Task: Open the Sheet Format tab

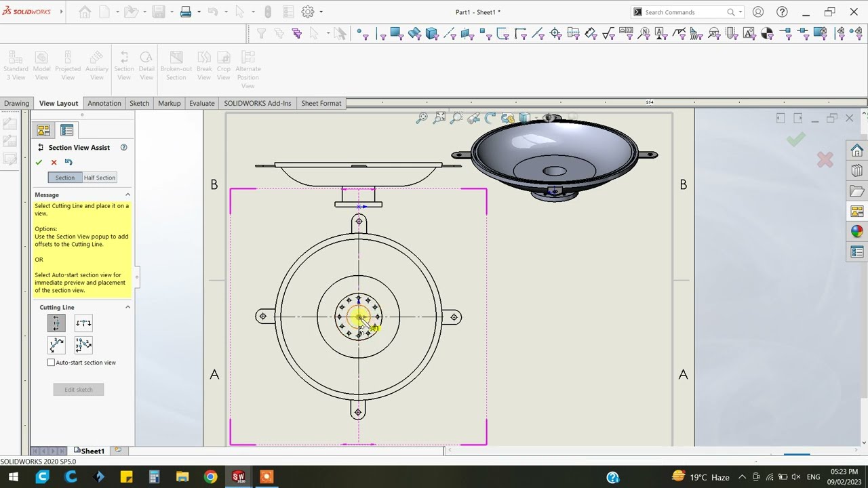Action: 321,103
